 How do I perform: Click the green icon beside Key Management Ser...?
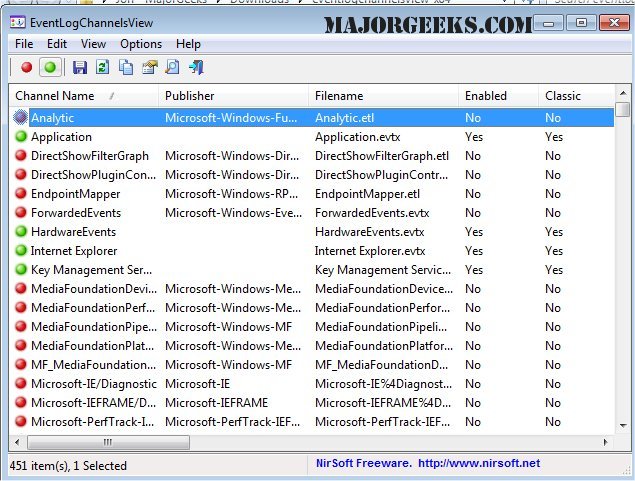coord(21,270)
